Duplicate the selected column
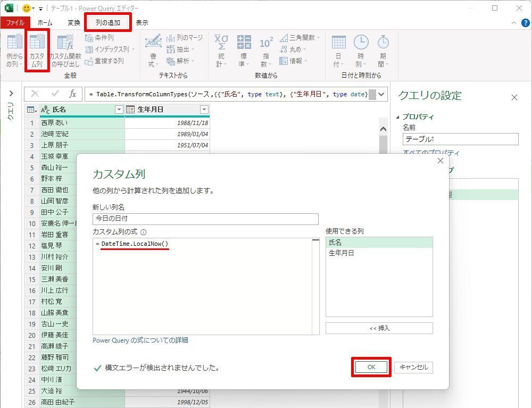This screenshot has width=532, height=408. [x=104, y=61]
